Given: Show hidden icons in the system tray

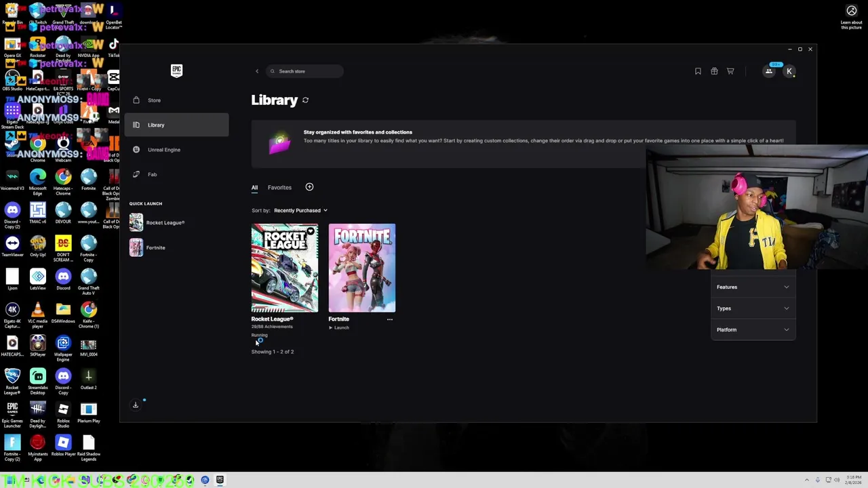Looking at the screenshot, I should [x=807, y=480].
